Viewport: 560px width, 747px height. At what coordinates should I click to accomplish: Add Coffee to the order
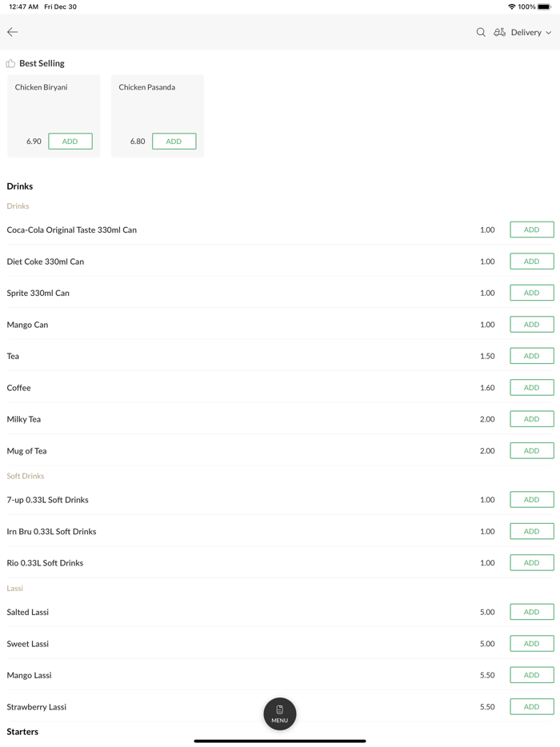coord(531,388)
